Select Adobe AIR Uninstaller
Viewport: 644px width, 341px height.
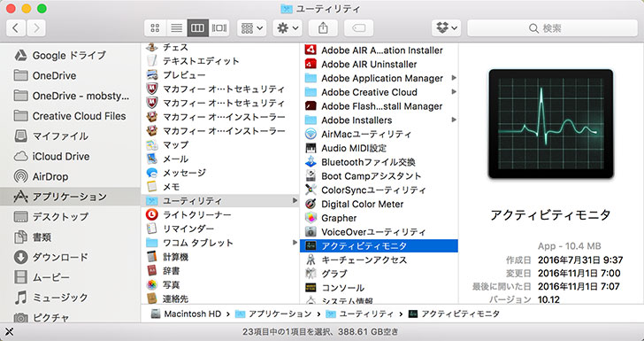coord(379,64)
